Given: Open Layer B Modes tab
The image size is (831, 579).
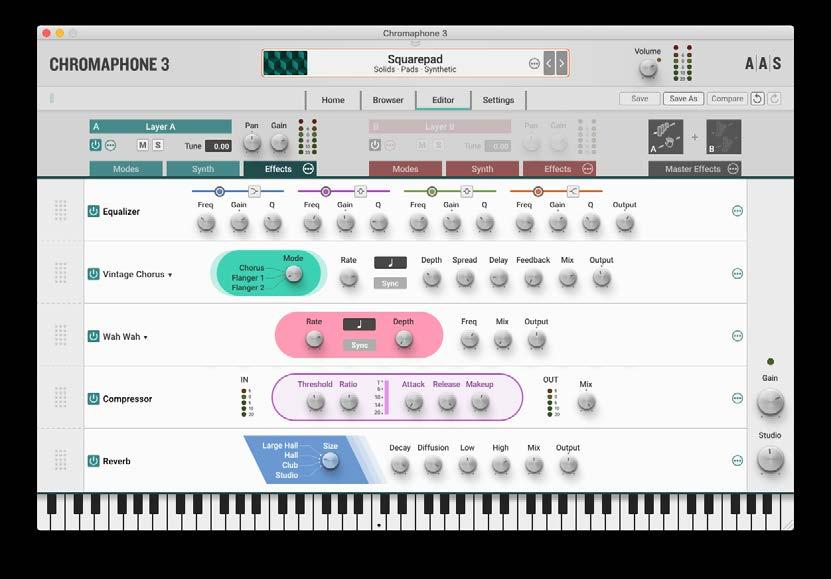Looking at the screenshot, I should [405, 169].
